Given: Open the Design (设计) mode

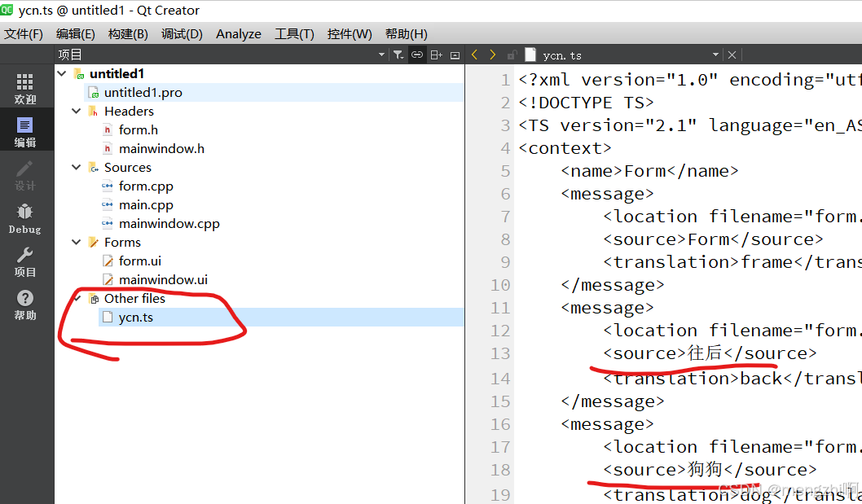Looking at the screenshot, I should [25, 175].
